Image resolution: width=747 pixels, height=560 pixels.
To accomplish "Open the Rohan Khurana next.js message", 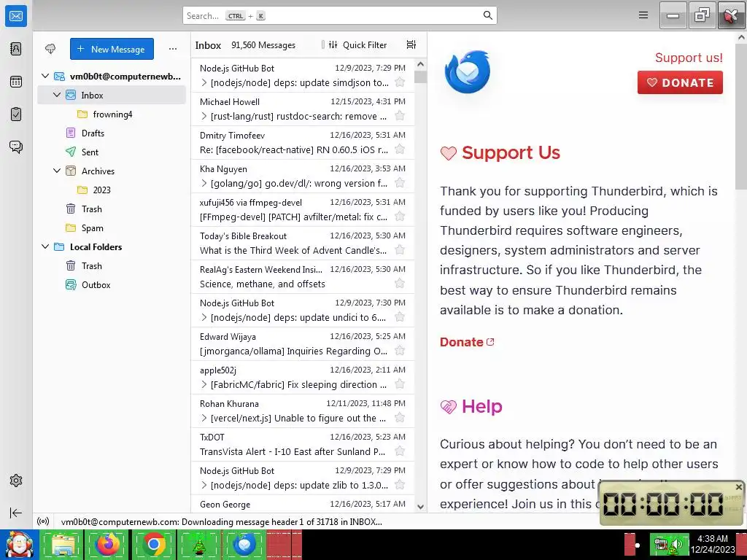I will (x=303, y=411).
